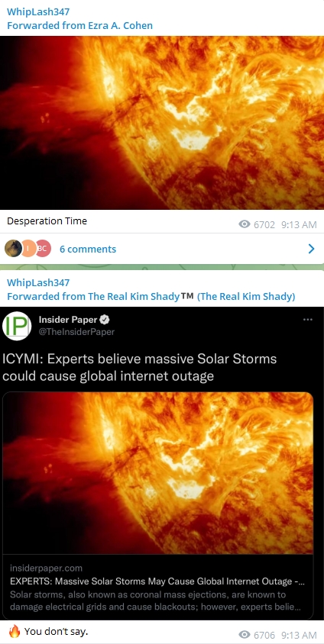Viewport: 324px width, 644px height.
Task: Click the orange 'I' commenter avatar
Action: pos(28,249)
